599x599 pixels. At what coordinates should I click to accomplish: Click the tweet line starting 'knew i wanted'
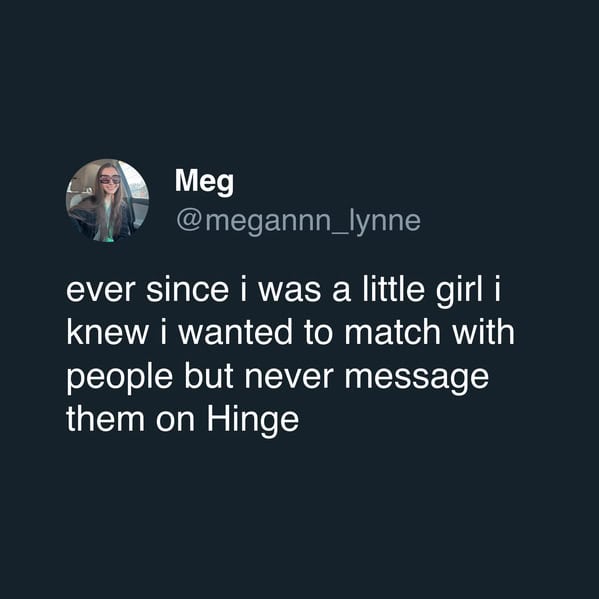(x=291, y=333)
